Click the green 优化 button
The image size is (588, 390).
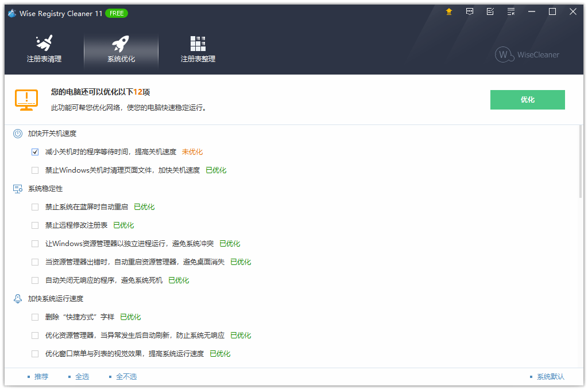pyautogui.click(x=527, y=100)
